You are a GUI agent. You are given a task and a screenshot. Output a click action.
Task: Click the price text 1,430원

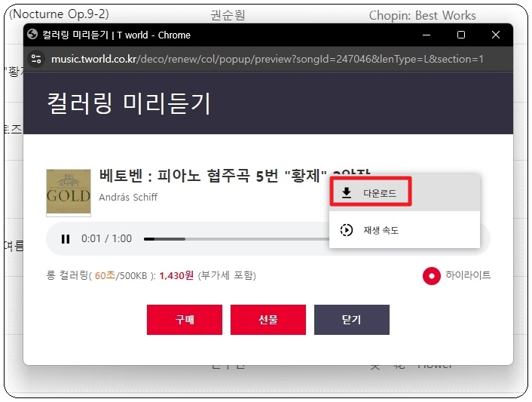tap(176, 275)
